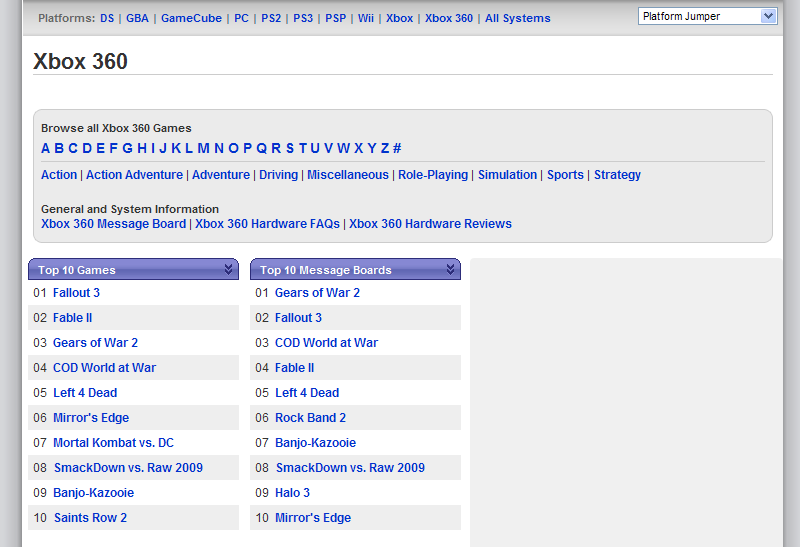Open the PS3 platform page
Screen dimensions: 800x547
(x=303, y=18)
